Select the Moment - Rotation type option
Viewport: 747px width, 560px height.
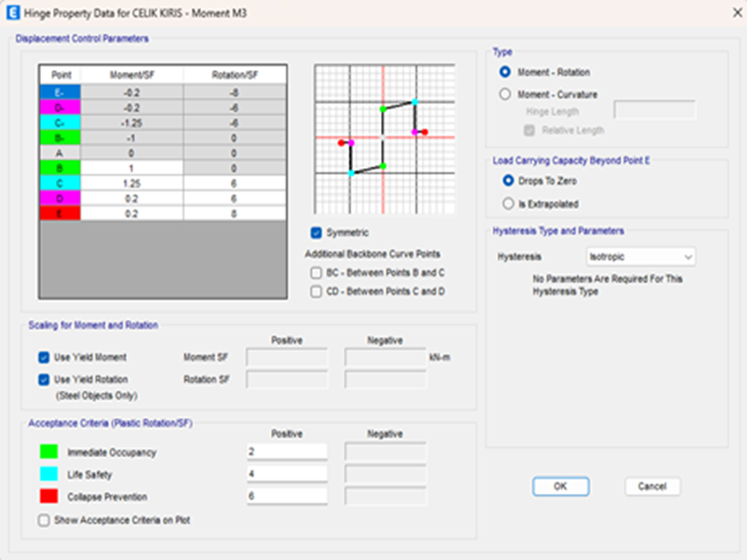(x=506, y=72)
